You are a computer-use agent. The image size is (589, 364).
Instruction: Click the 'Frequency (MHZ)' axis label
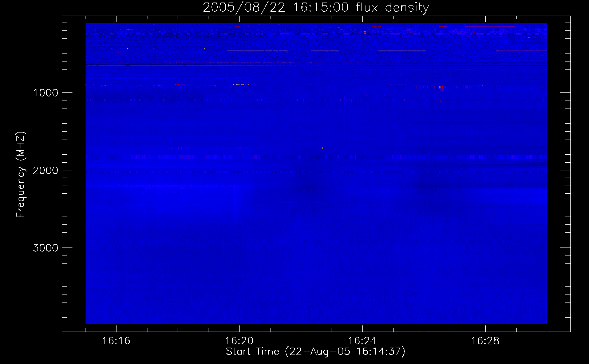click(21, 175)
